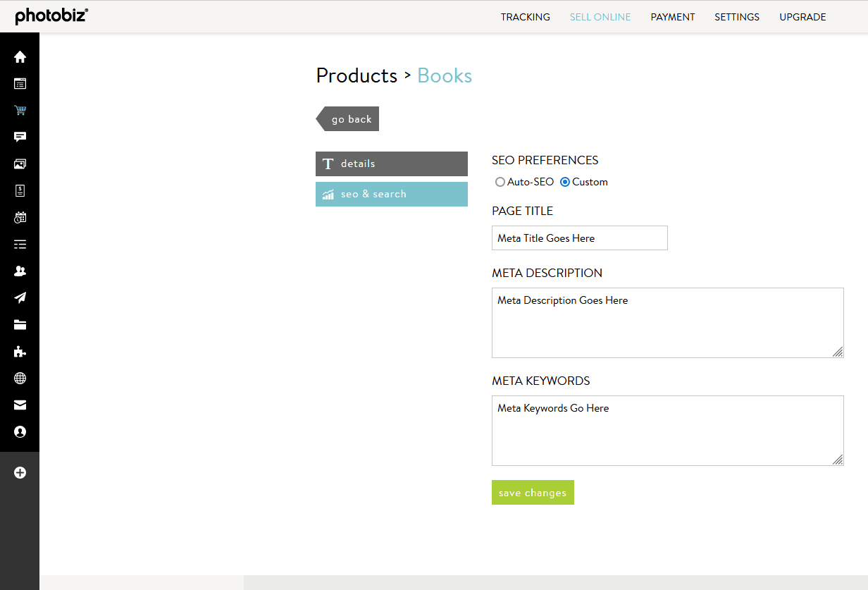The width and height of the screenshot is (868, 590).
Task: Open the Home dashboard icon
Action: [x=20, y=56]
